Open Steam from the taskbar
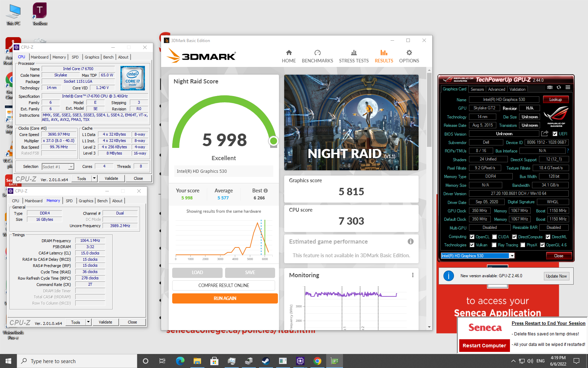 coord(266,361)
